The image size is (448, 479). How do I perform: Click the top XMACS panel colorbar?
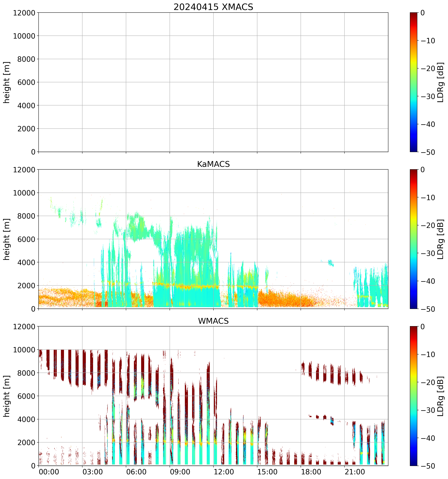coord(413,82)
